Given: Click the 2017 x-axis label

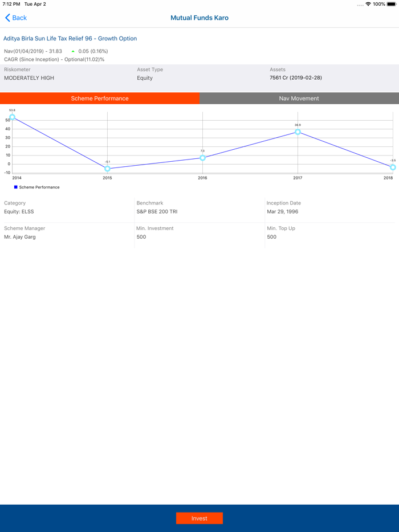Looking at the screenshot, I should point(298,178).
